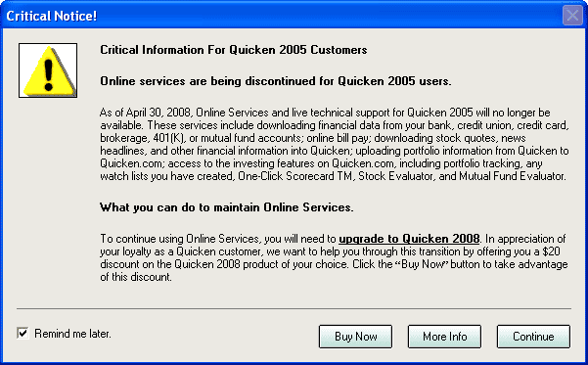Close the Critical Notice dialog

pyautogui.click(x=572, y=16)
